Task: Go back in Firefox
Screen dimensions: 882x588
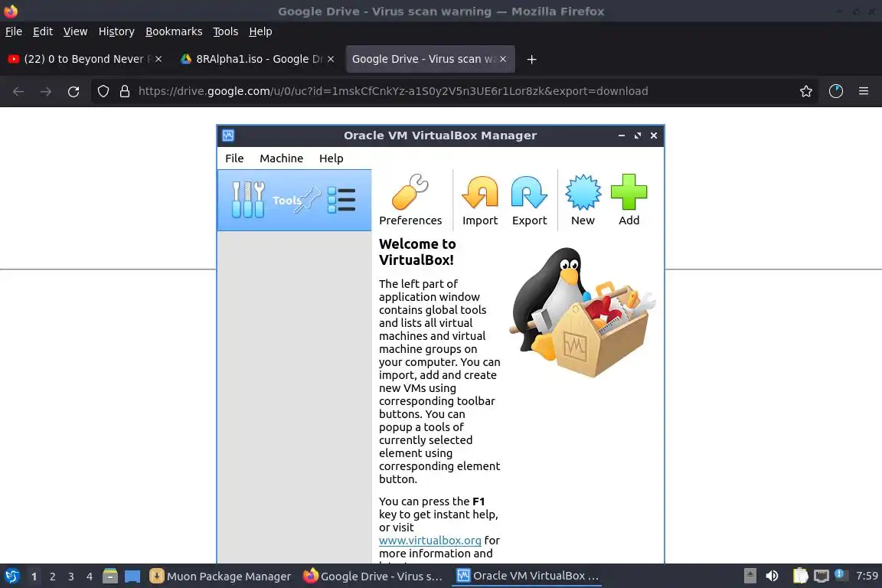Action: click(x=18, y=91)
